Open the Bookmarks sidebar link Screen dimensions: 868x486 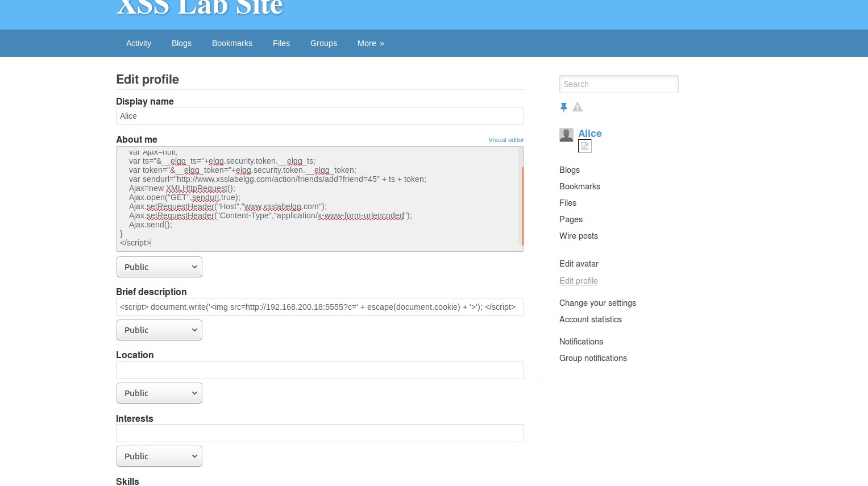coord(580,186)
